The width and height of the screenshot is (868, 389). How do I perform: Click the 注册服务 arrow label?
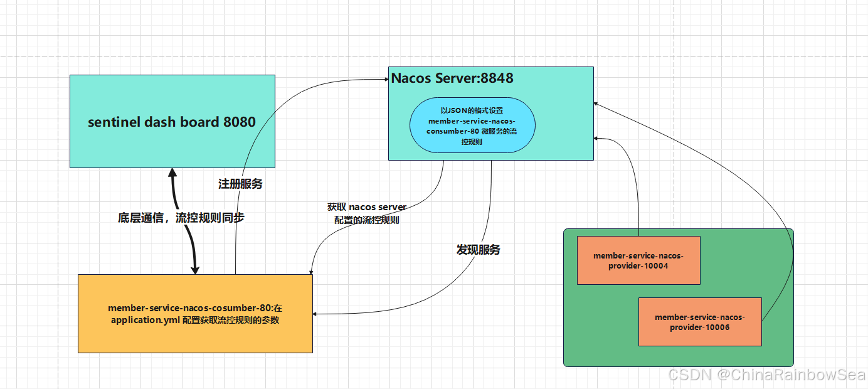(x=240, y=184)
